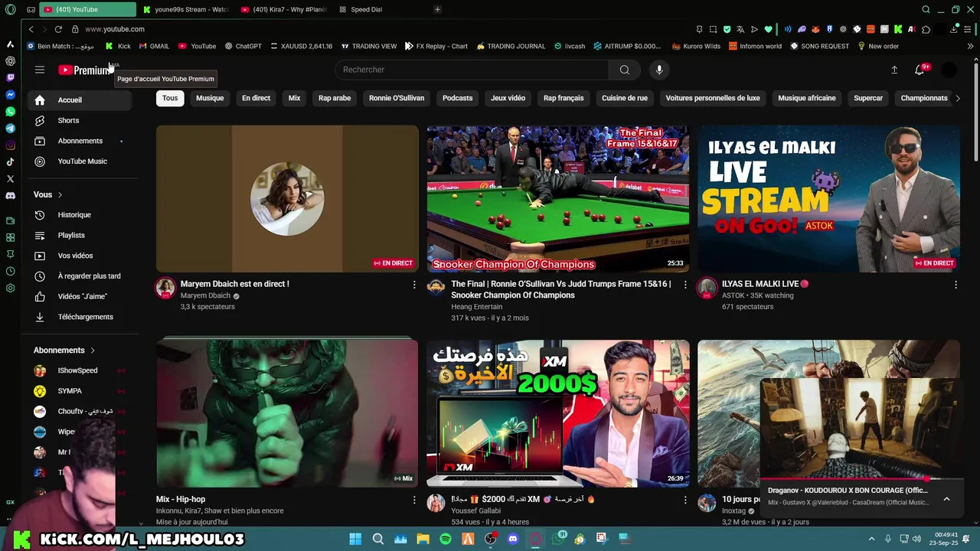The image size is (980, 551).
Task: Open the YouTube hamburger guide menu
Action: [40, 70]
